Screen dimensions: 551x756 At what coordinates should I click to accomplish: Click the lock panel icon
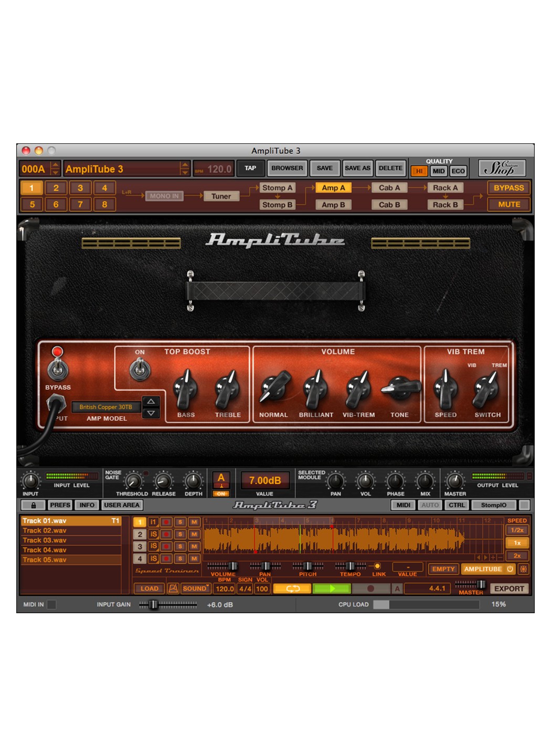click(x=34, y=505)
